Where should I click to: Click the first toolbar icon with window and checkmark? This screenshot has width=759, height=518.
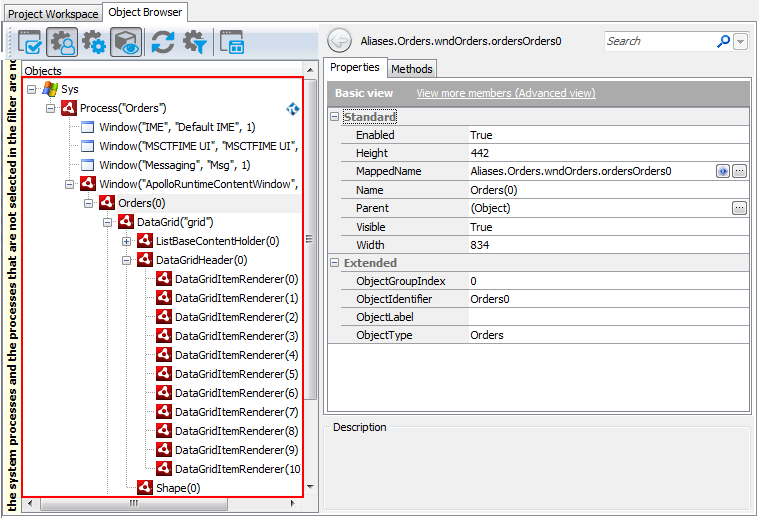(30, 42)
